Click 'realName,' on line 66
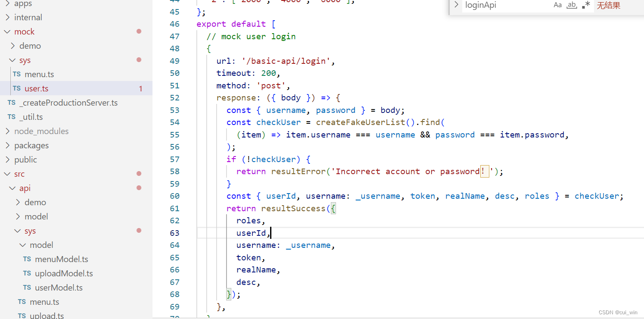 pyautogui.click(x=258, y=270)
